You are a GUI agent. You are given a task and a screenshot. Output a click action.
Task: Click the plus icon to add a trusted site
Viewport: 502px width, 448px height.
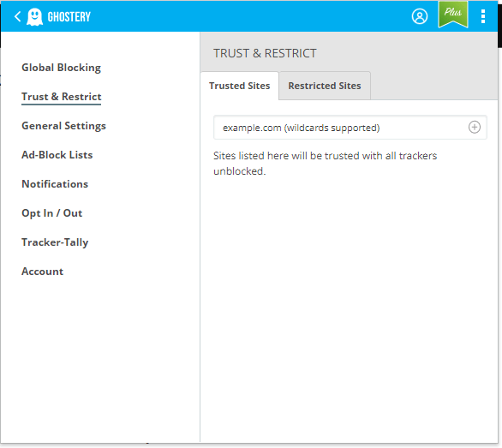pos(474,127)
